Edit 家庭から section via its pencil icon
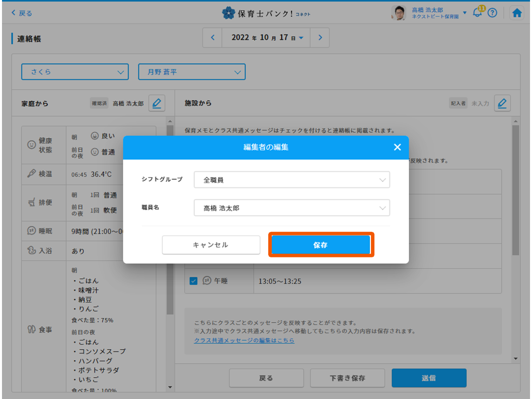 tap(157, 103)
